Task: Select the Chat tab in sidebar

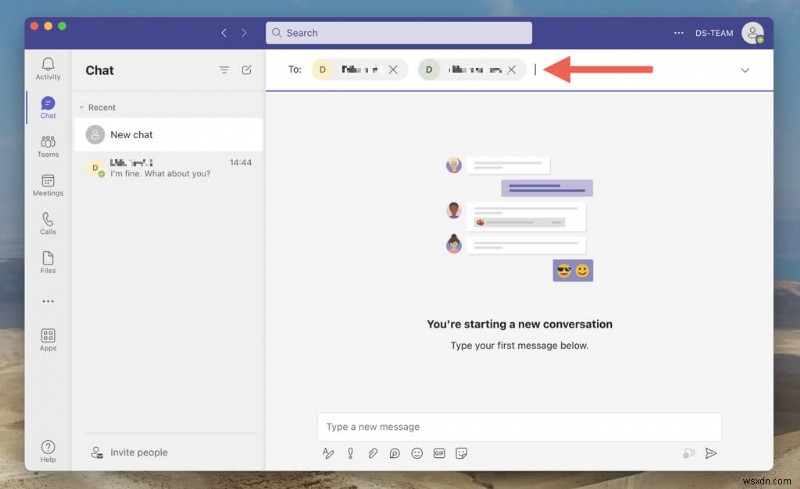Action: (x=48, y=107)
